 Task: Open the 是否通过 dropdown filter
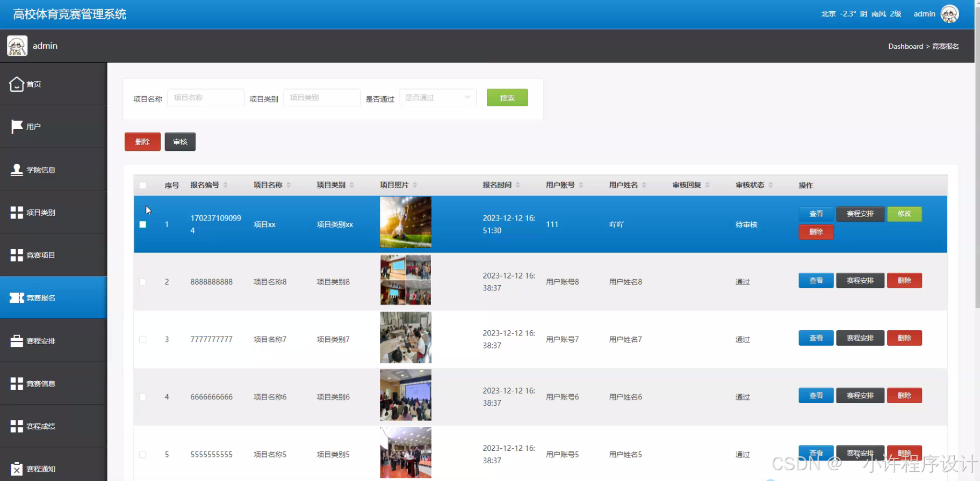click(438, 98)
